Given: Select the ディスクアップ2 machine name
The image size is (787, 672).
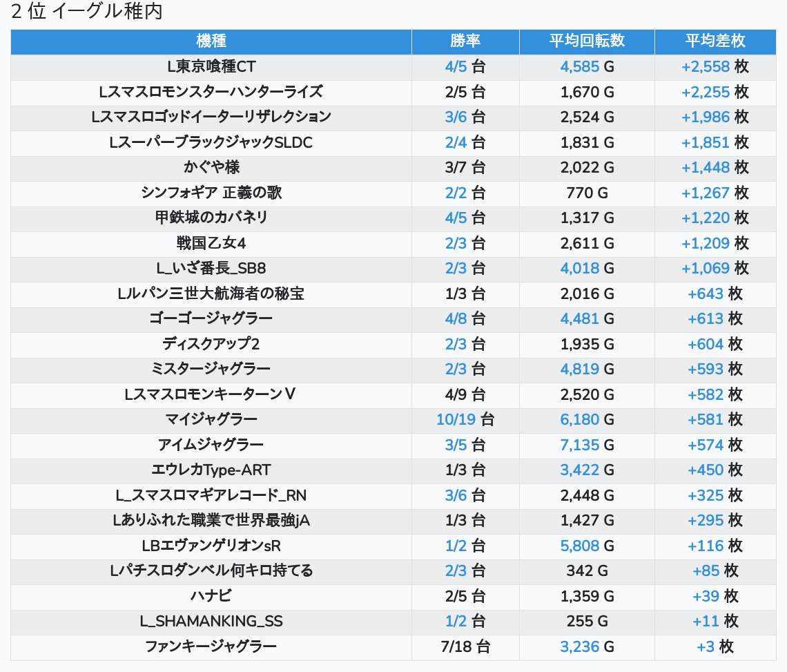Looking at the screenshot, I should point(211,344).
